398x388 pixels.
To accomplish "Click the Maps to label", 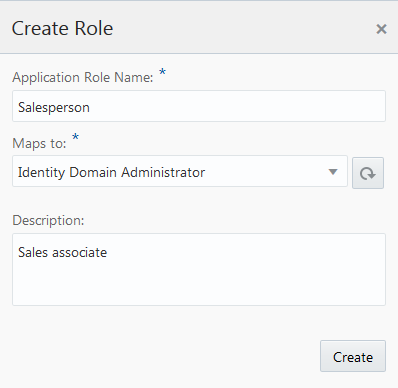I will (39, 143).
